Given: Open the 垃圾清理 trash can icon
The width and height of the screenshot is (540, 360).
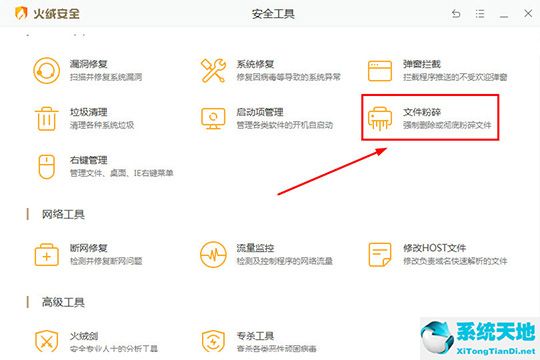Looking at the screenshot, I should point(46,119).
